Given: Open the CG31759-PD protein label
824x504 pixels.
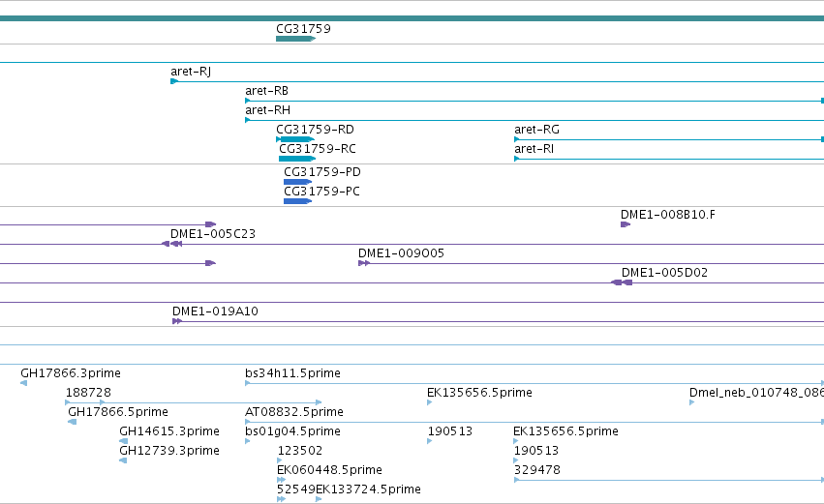Looking at the screenshot, I should click(322, 172).
